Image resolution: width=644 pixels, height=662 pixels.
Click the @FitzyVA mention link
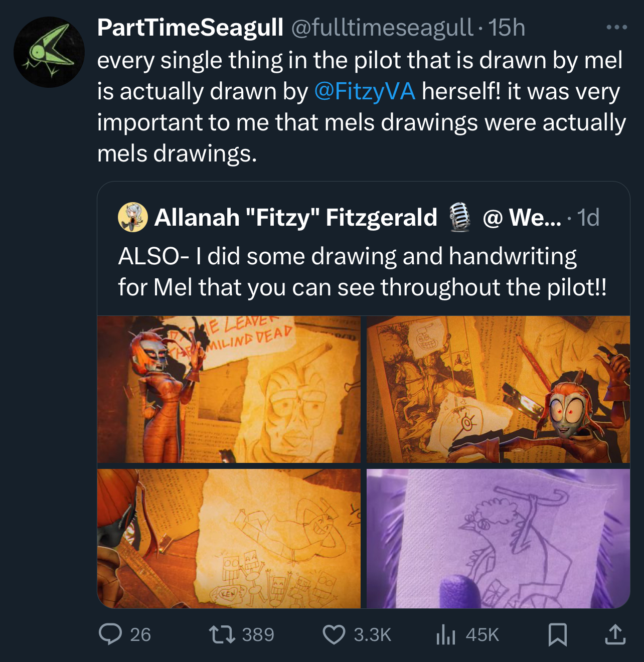(364, 91)
